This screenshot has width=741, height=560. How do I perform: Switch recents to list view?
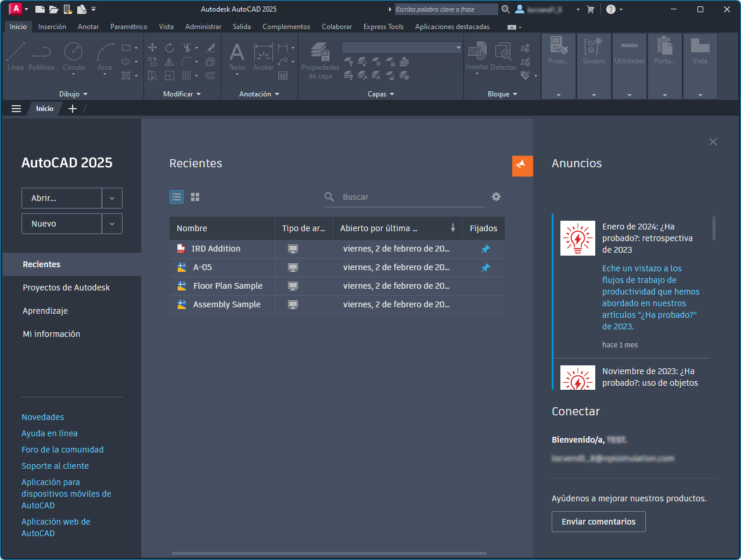177,197
